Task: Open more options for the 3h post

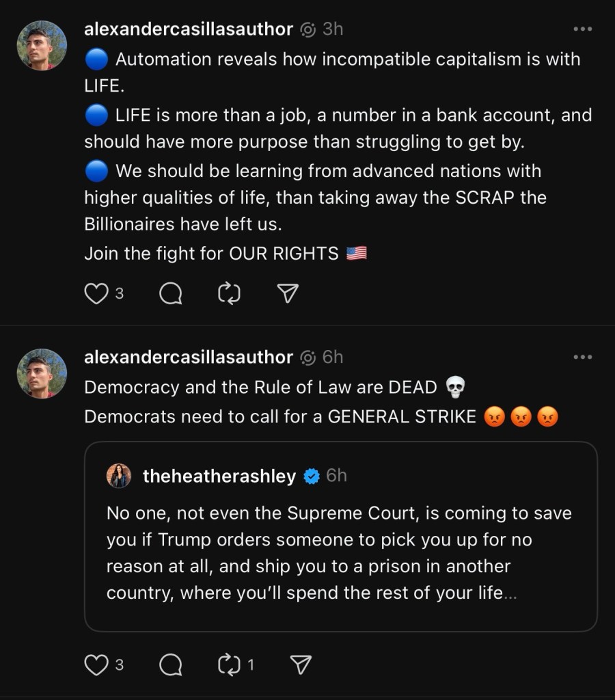Action: 582,29
